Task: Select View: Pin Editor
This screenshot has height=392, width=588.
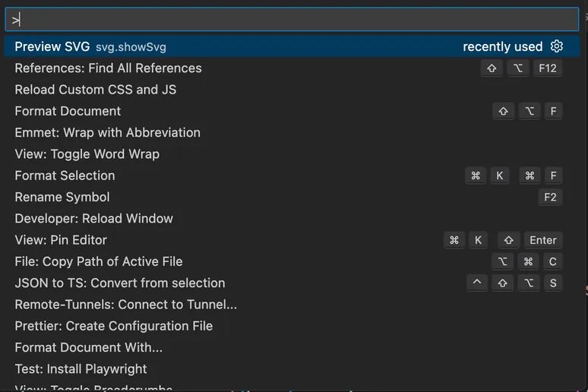Action: coord(61,240)
